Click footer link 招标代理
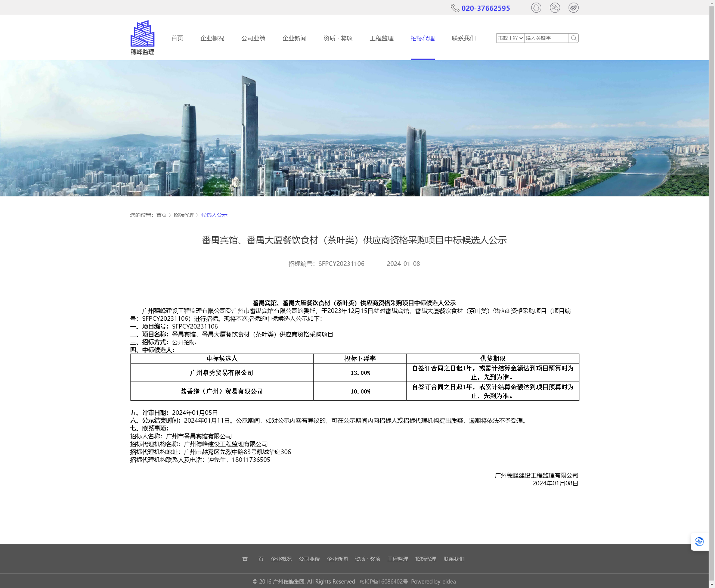Screen dimensions: 715x588 (425, 559)
